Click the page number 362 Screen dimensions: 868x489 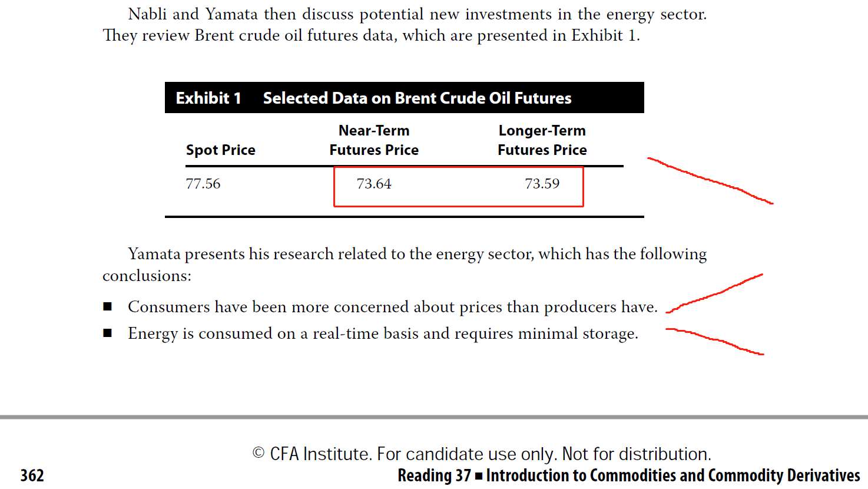[32, 475]
